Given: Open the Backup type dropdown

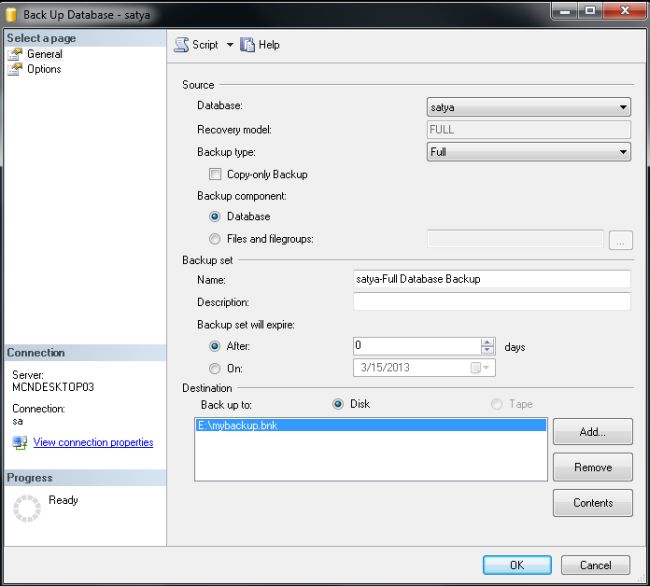Looking at the screenshot, I should [x=529, y=152].
